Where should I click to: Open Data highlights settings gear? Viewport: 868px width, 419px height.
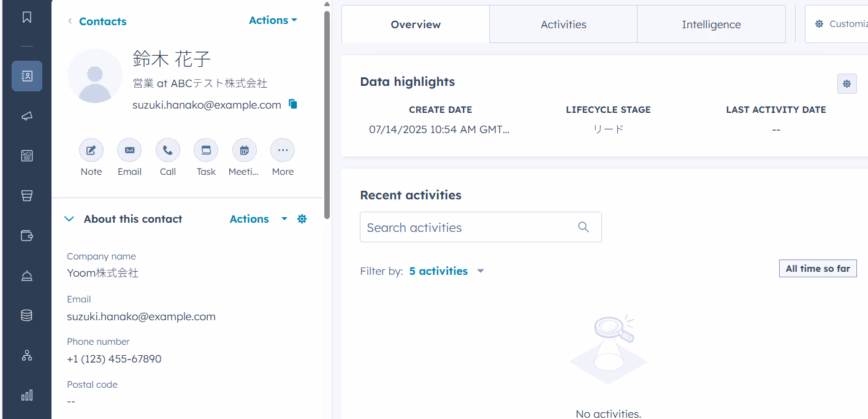[x=847, y=84]
